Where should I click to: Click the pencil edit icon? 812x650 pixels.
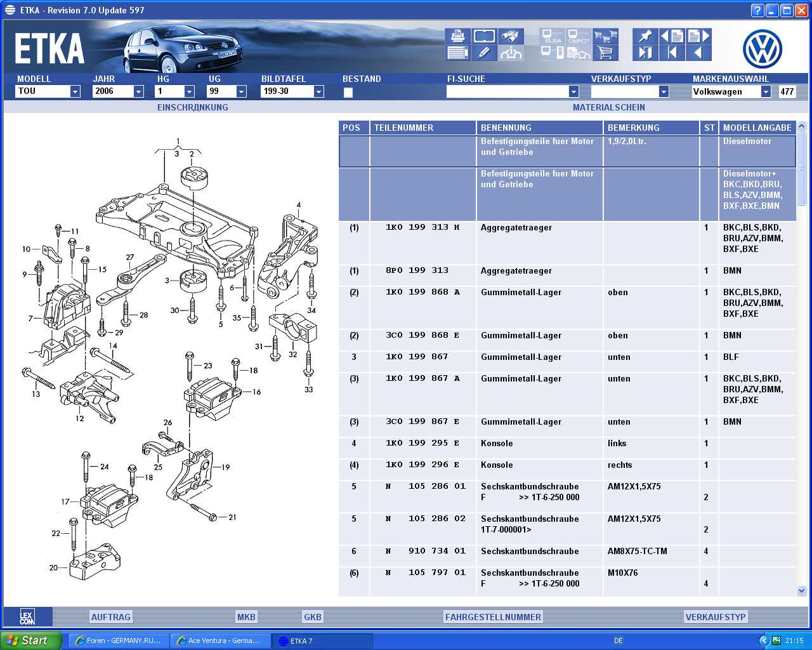[484, 53]
